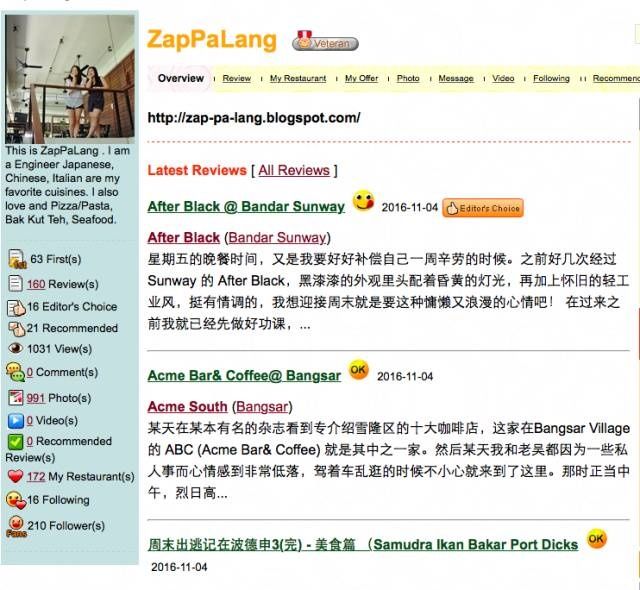
Task: Click the red heart My Restaurant icon
Action: pyautogui.click(x=16, y=476)
